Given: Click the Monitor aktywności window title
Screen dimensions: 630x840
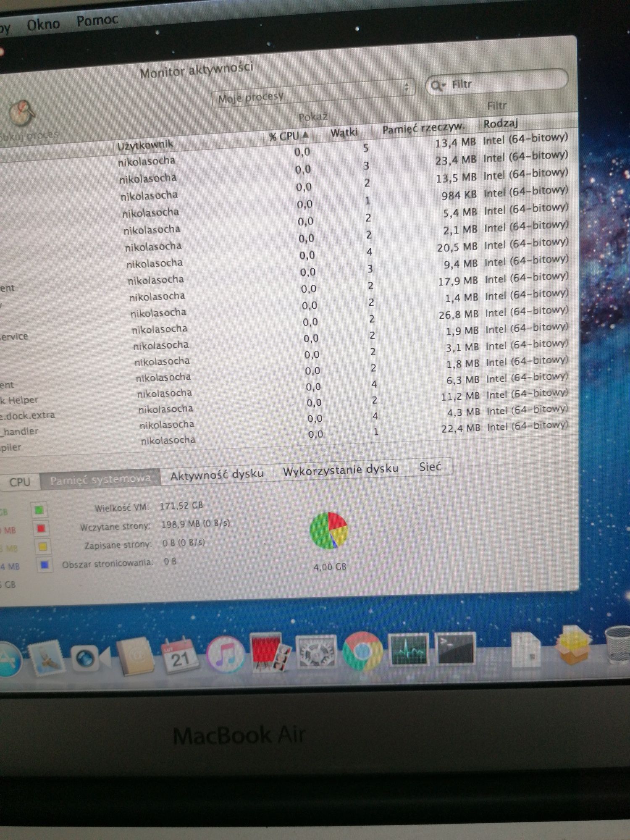Looking at the screenshot, I should [197, 70].
